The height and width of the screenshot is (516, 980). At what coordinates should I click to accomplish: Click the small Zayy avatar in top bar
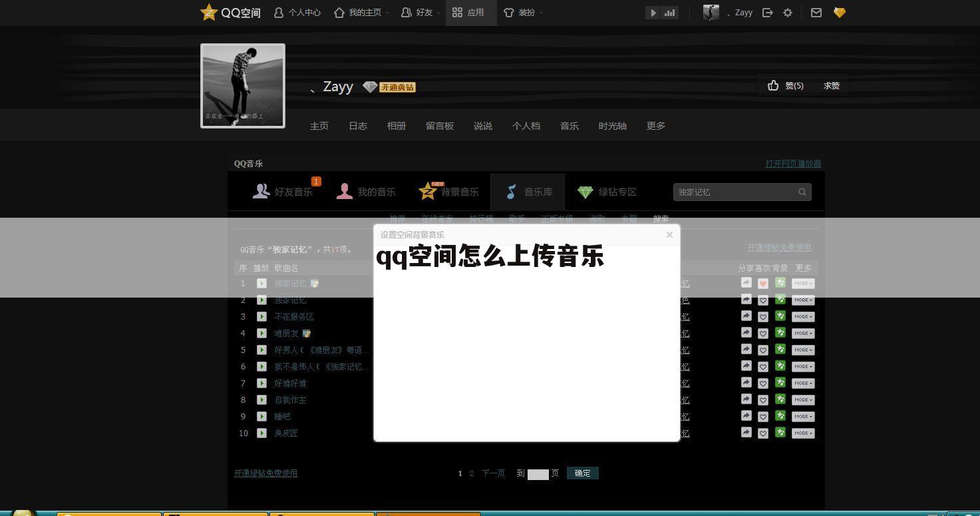click(x=711, y=13)
